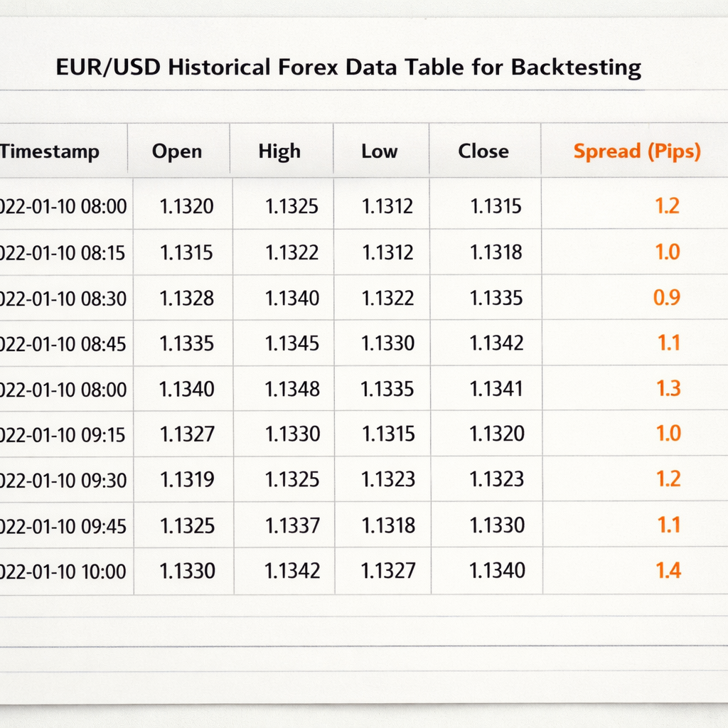The width and height of the screenshot is (728, 728).
Task: Click the Spread (Pips) column header
Action: coord(636,151)
